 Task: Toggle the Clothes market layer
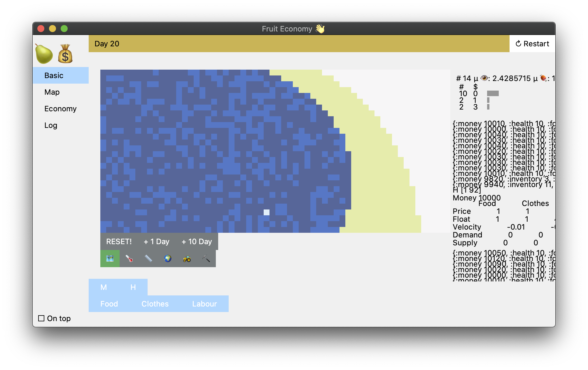pos(155,304)
